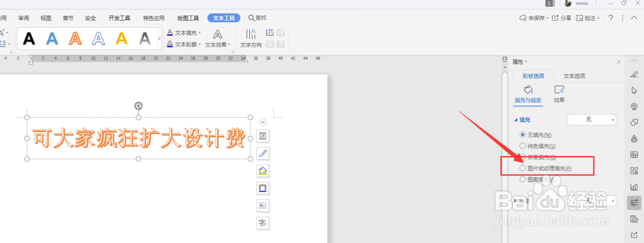Click the 文字方向 text direction button
This screenshot has height=243, width=644.
click(x=251, y=39)
